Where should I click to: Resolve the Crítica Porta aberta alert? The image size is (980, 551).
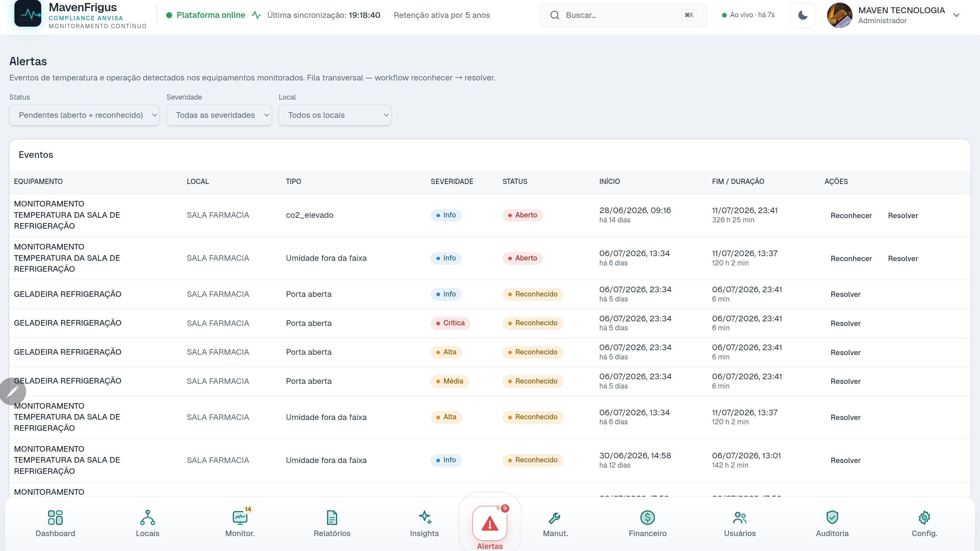pyautogui.click(x=845, y=323)
